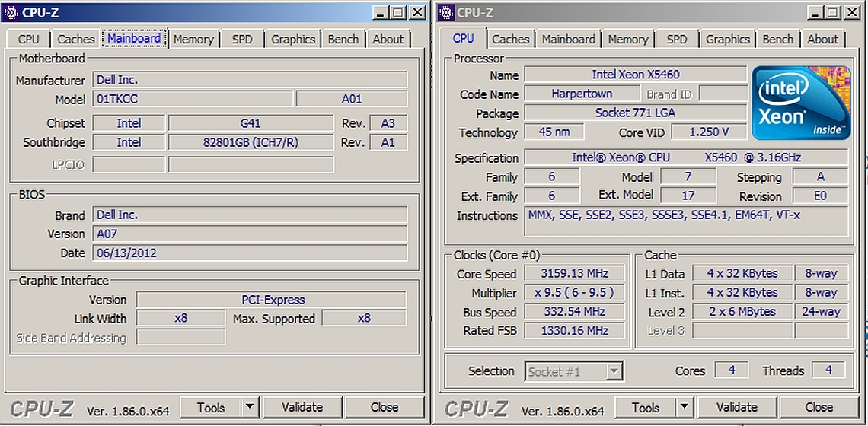Click the technology value 45 nm

coord(554,132)
